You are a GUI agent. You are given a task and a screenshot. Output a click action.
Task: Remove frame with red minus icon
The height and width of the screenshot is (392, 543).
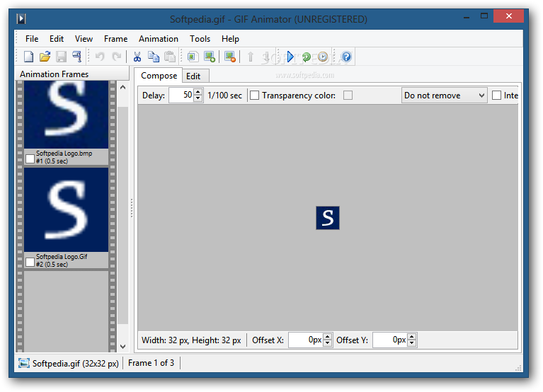click(x=230, y=57)
